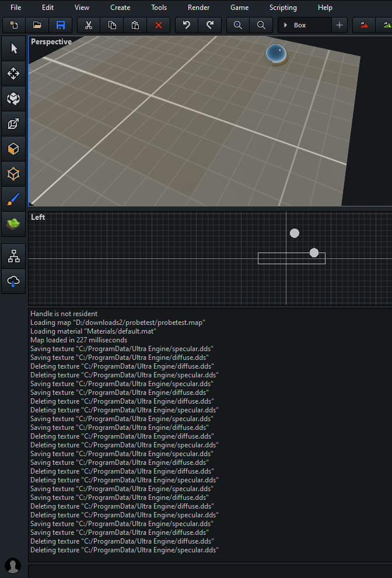This screenshot has height=578, width=392.
Task: Open the File menu
Action: pos(16,8)
